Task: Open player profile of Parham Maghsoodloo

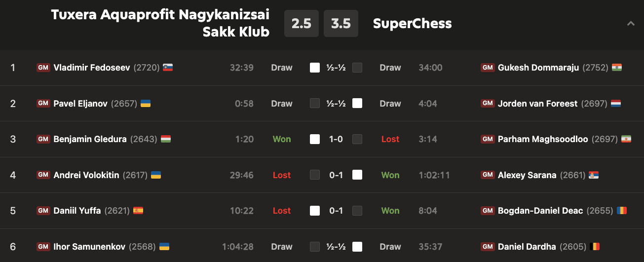Action: coord(543,139)
